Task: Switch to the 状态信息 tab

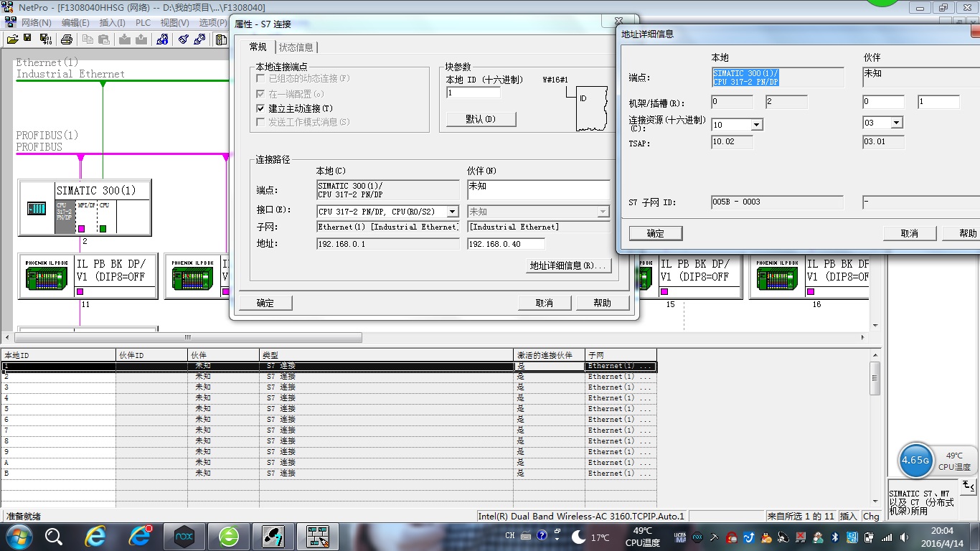Action: click(x=296, y=47)
